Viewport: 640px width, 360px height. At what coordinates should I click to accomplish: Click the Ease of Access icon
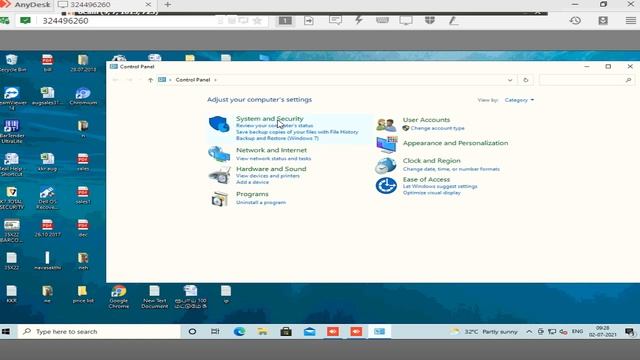coord(386,186)
